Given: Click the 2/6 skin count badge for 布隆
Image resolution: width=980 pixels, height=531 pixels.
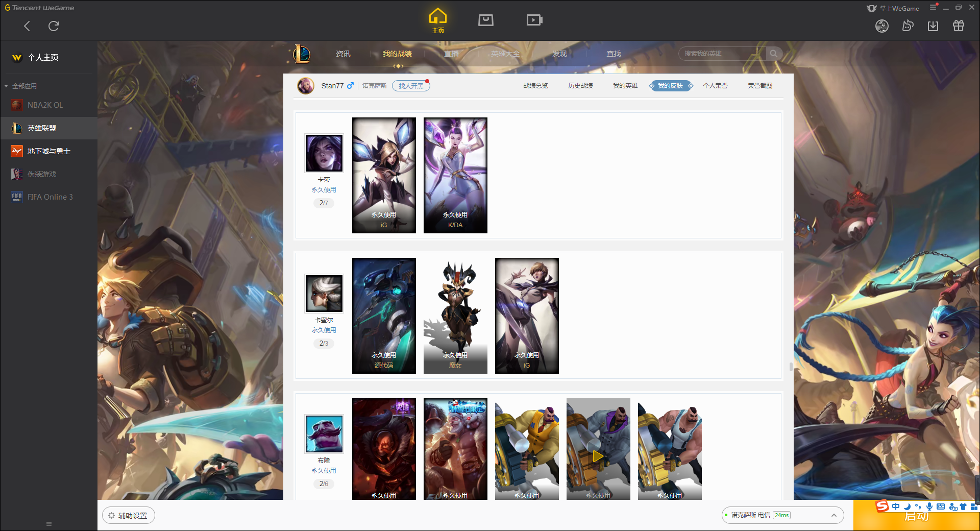Looking at the screenshot, I should (x=324, y=484).
